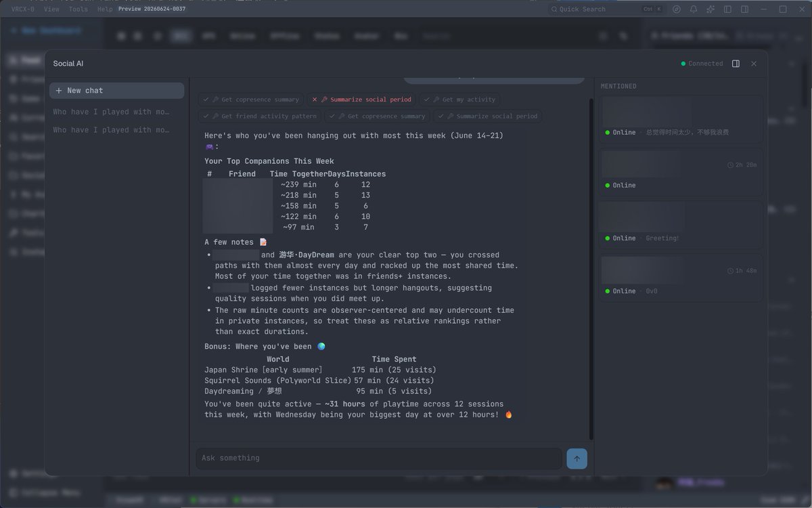
Task: Open the View menu
Action: point(51,9)
